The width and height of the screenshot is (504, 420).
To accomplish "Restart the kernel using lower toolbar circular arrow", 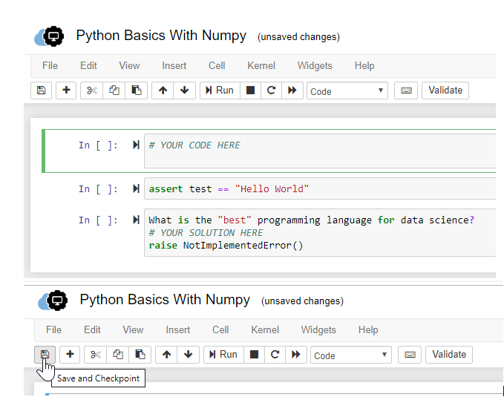I will (x=275, y=355).
